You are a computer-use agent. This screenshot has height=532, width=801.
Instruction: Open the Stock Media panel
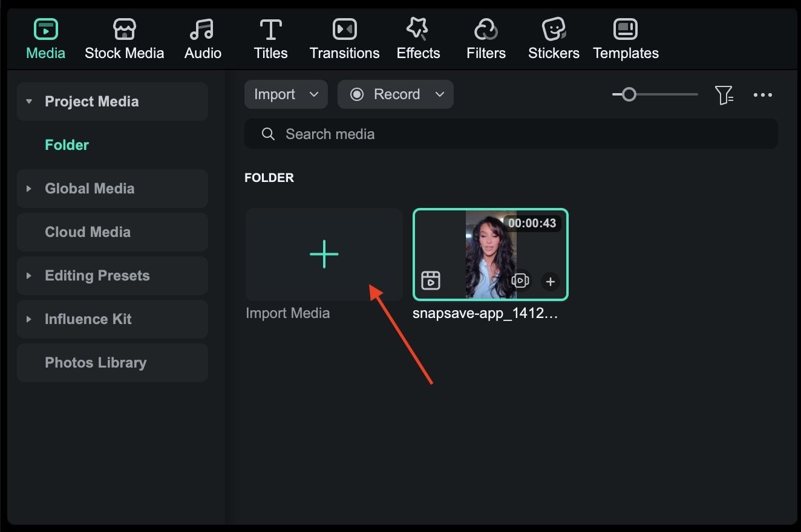(124, 37)
